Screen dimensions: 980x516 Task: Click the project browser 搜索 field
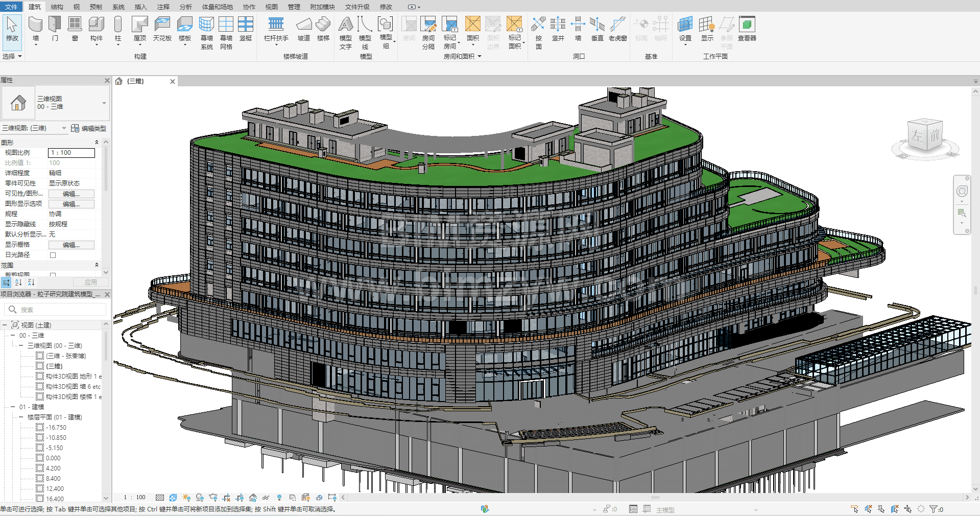coord(61,310)
